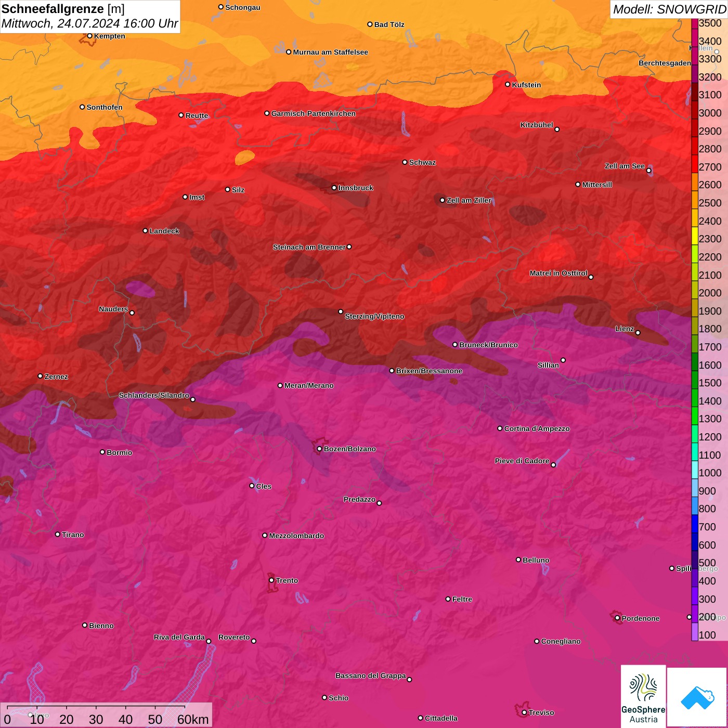Viewport: 728px width, 728px height.
Task: Click the Kufstein location dot
Action: point(508,84)
